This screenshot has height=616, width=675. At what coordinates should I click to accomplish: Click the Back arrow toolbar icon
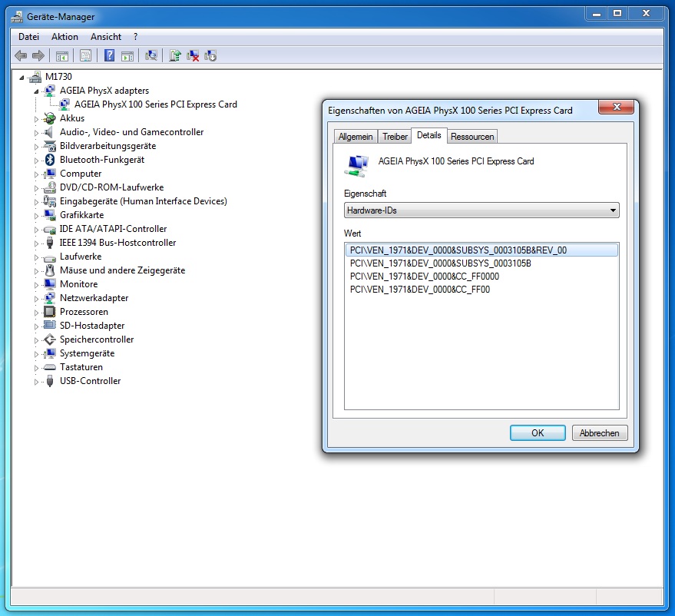pos(21,55)
